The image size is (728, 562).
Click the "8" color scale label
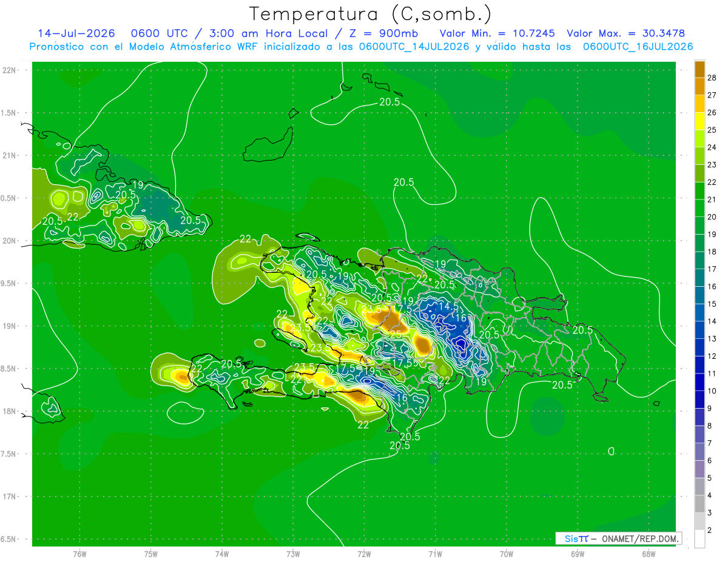coord(710,426)
